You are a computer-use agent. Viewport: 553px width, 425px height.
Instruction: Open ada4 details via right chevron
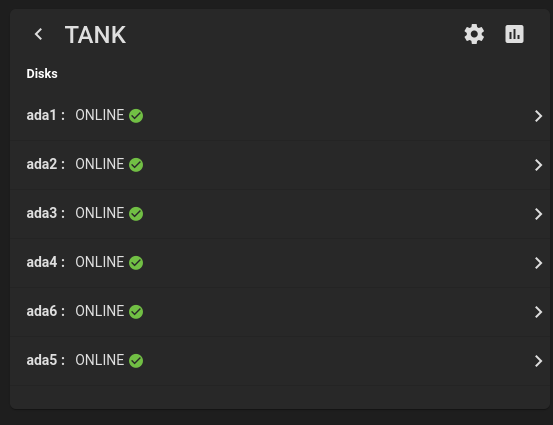coord(538,263)
